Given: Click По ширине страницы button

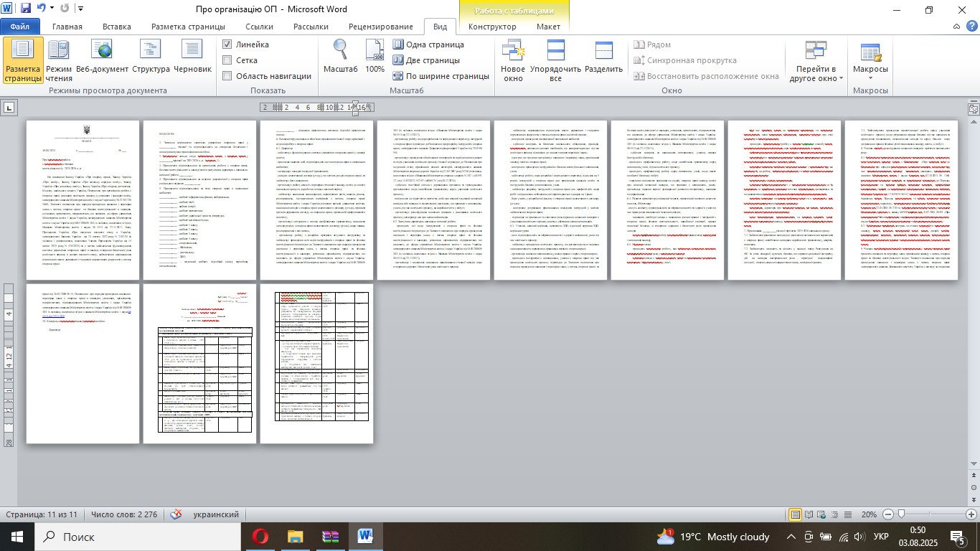Looking at the screenshot, I should click(x=440, y=76).
